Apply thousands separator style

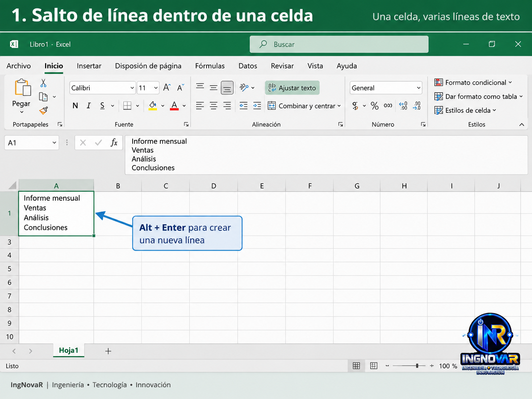(388, 106)
